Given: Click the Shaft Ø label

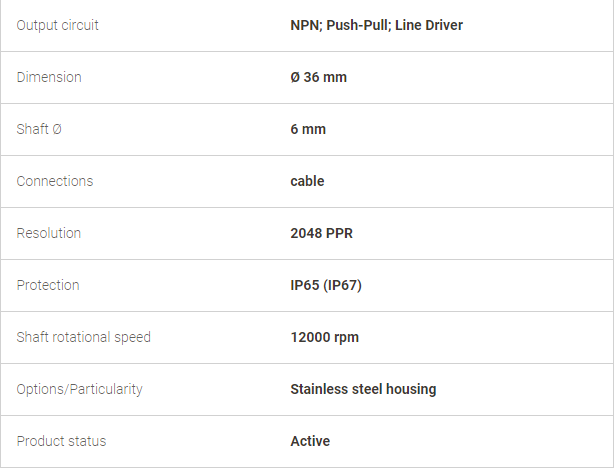Looking at the screenshot, I should pos(39,129).
